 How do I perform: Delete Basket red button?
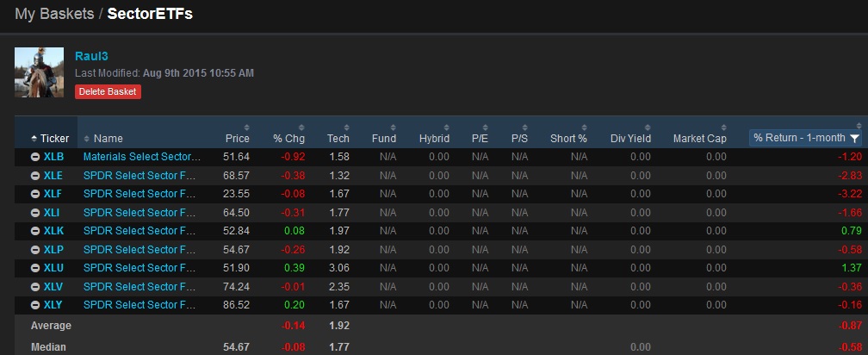(108, 92)
